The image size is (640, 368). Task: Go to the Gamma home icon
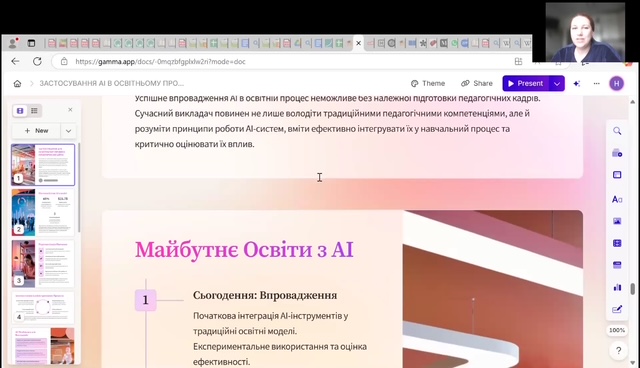tap(17, 84)
